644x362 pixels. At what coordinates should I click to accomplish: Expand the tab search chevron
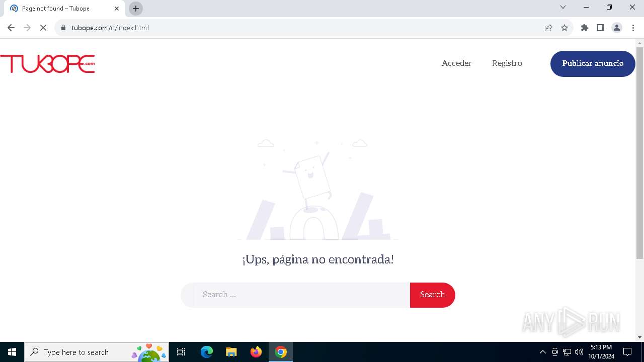point(563,7)
